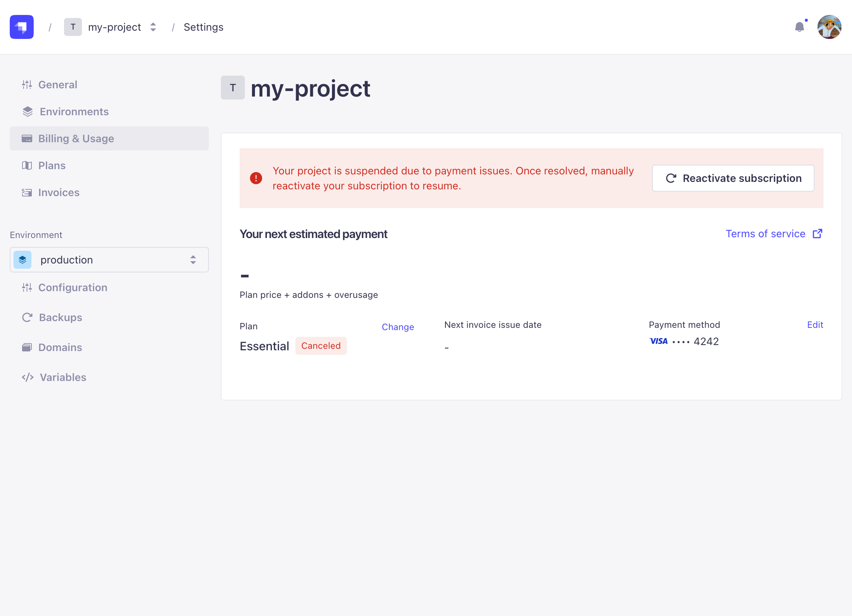The width and height of the screenshot is (852, 616).
Task: Click the Environments layers icon
Action: [27, 112]
